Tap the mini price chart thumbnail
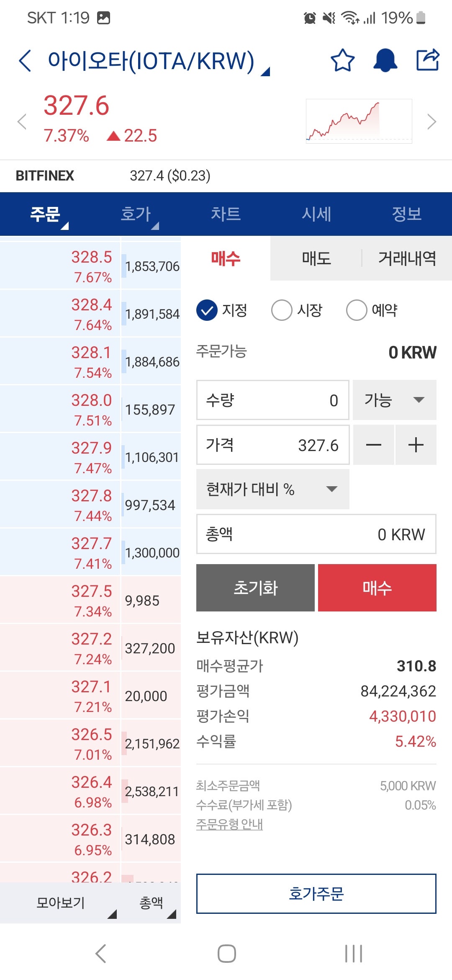Viewport: 452px width, 980px height. point(359,121)
